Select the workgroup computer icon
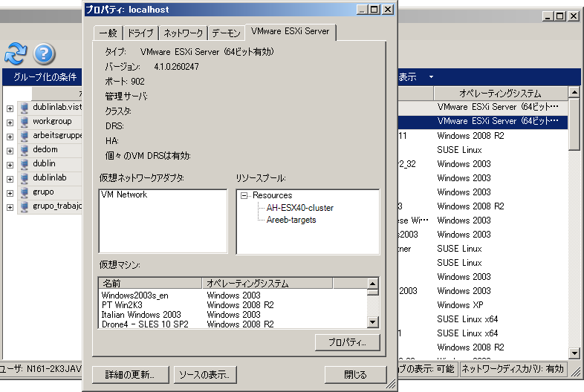 24,122
